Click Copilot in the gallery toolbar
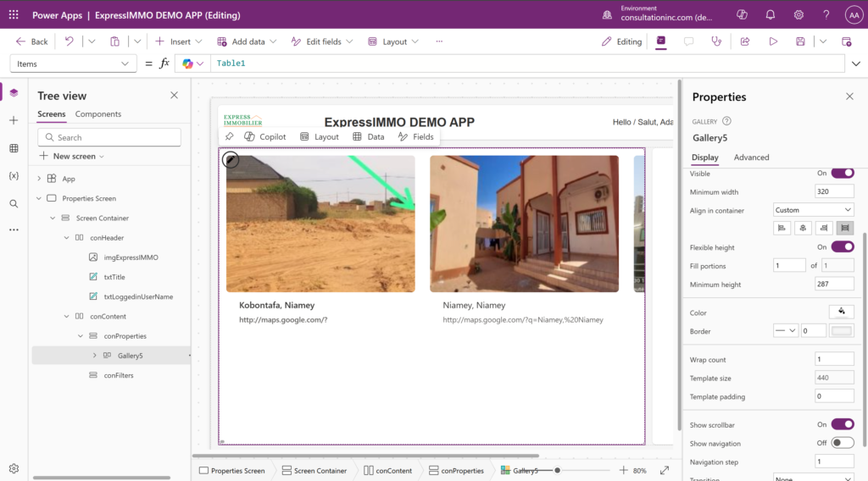This screenshot has height=481, width=868. click(x=265, y=136)
